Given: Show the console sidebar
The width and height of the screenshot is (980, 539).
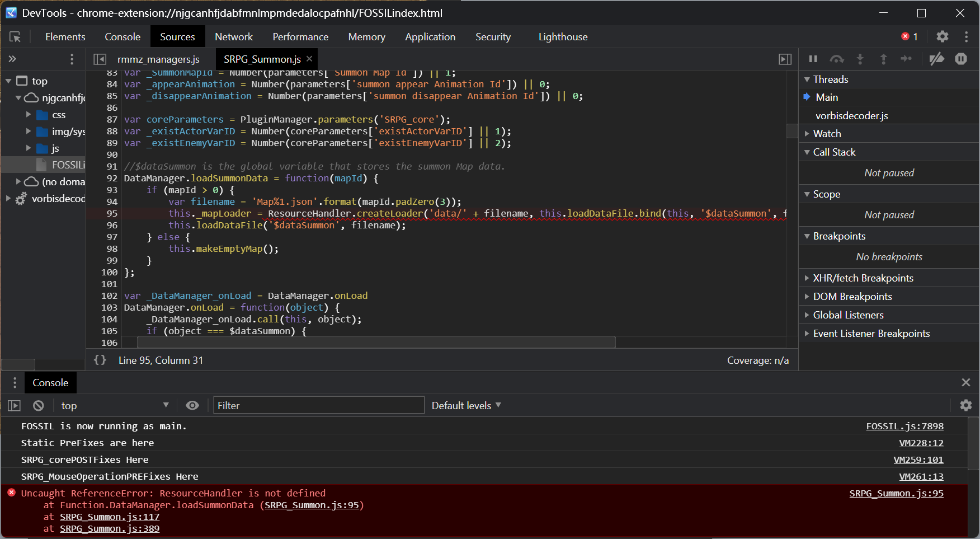Looking at the screenshot, I should click(x=14, y=405).
